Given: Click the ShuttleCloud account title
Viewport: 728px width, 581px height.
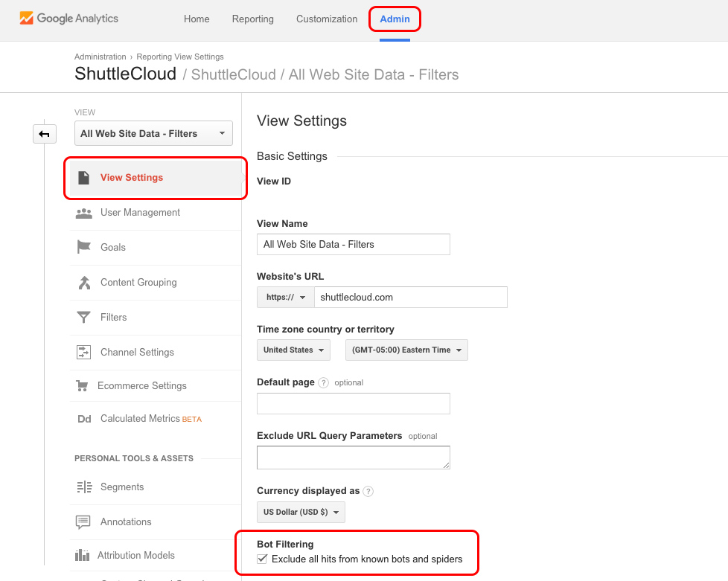Looking at the screenshot, I should (x=126, y=74).
